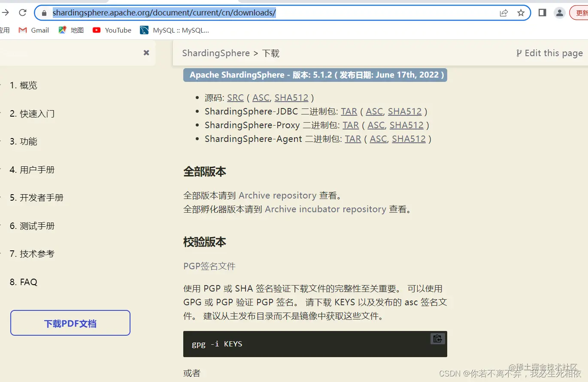Viewport: 588px width, 382px height.
Task: Open the browser profile avatar
Action: coord(559,13)
